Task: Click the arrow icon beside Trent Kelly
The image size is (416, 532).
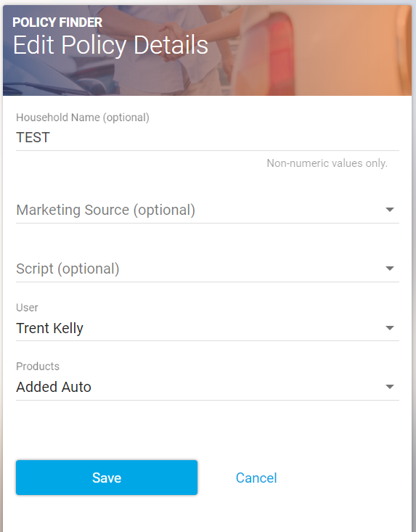Action: 390,328
